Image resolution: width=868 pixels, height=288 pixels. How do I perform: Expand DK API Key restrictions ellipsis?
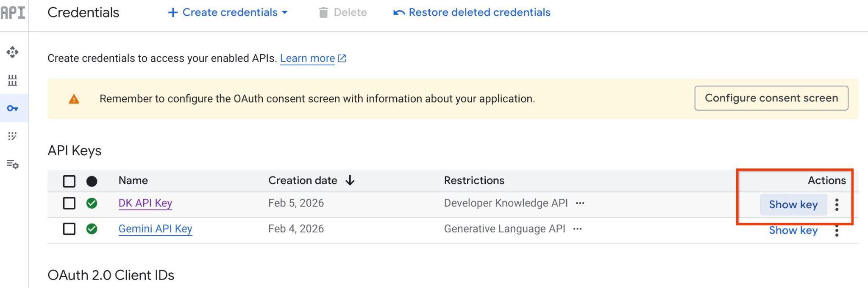[580, 203]
